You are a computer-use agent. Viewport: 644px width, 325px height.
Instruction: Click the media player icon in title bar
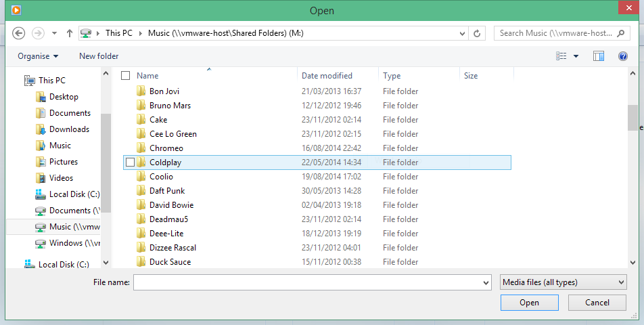pyautogui.click(x=16, y=10)
